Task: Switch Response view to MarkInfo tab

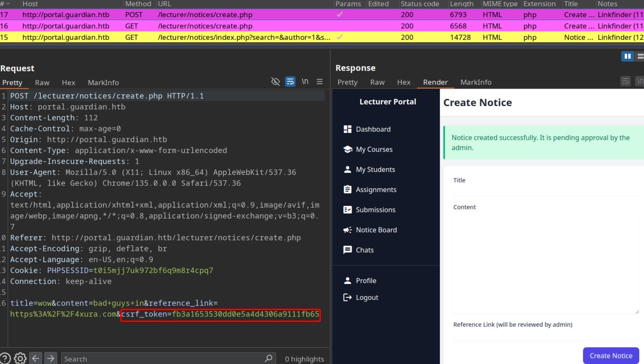Action: tap(476, 82)
